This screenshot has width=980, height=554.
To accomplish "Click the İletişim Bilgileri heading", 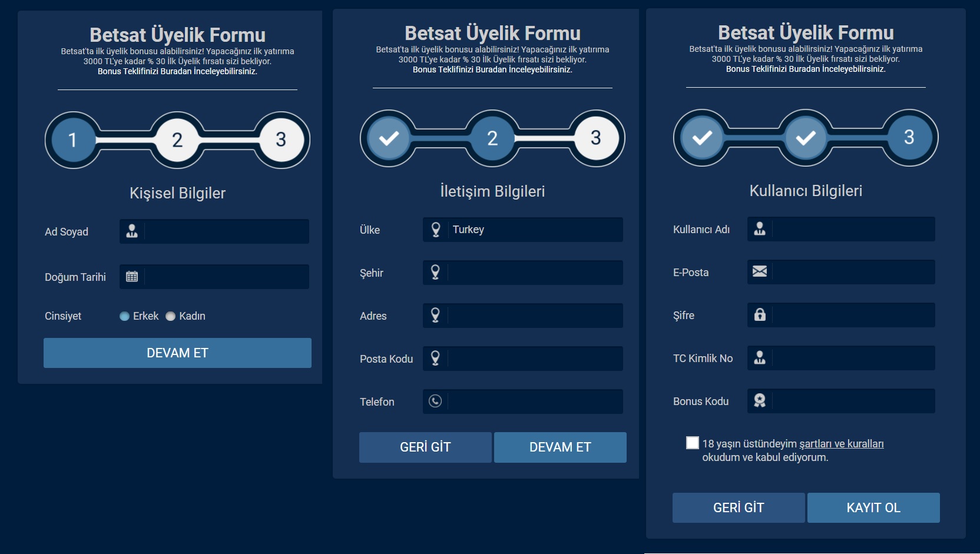I will (492, 191).
